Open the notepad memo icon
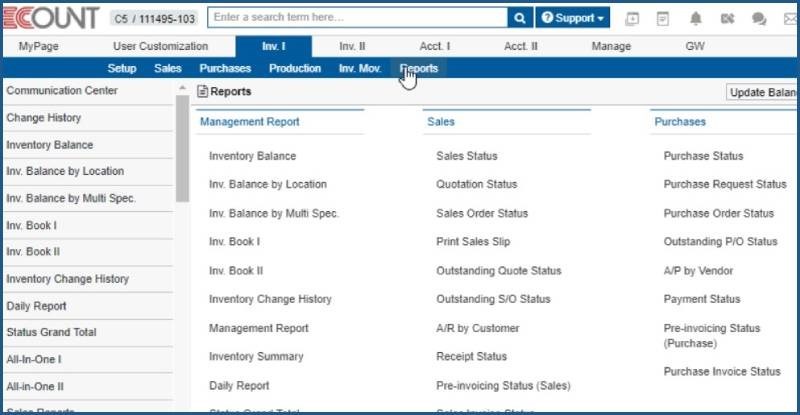Viewport: 800px width, 415px height. (x=663, y=19)
